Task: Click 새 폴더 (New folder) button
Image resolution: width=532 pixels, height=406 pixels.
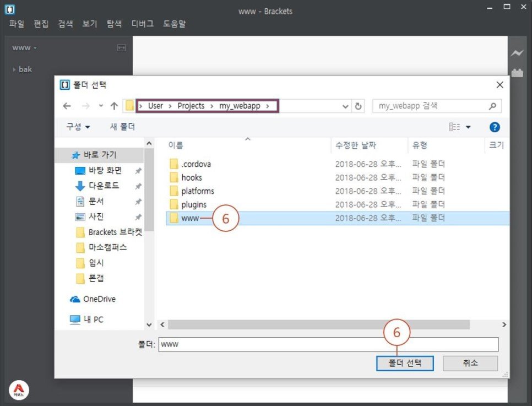Action: coord(122,127)
